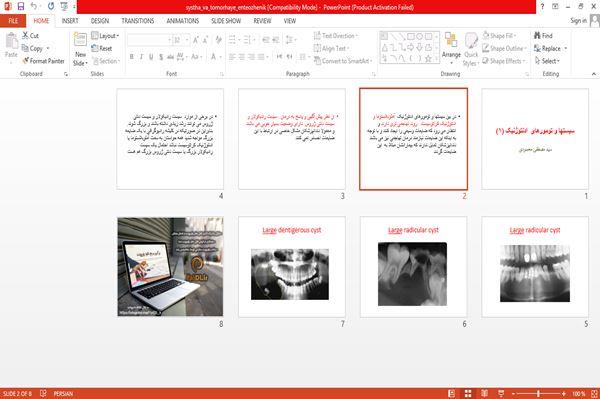The height and width of the screenshot is (399, 600).
Task: Click Fit slide to window icon
Action: coord(594,393)
